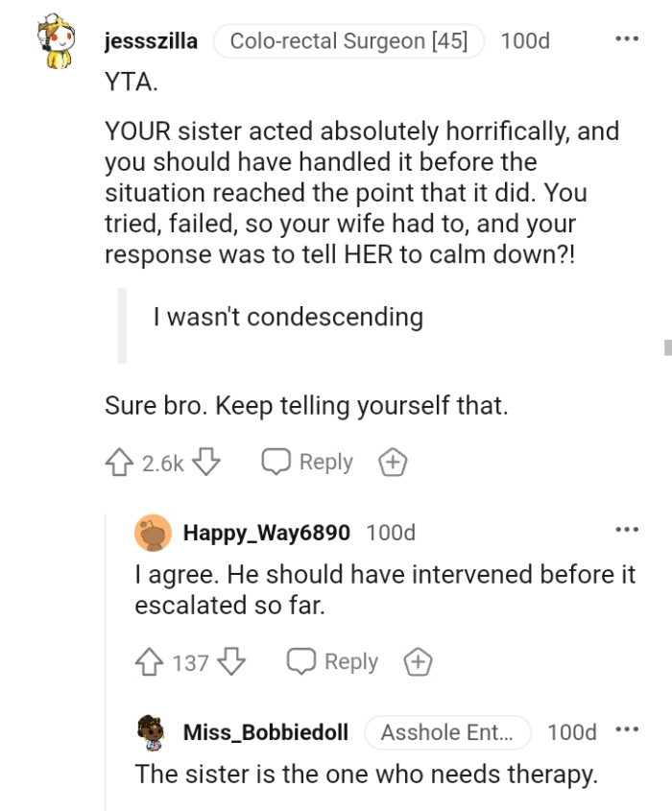This screenshot has height=811, width=672.
Task: Open the overflow menu on jessszilla's comment
Action: pos(626,38)
